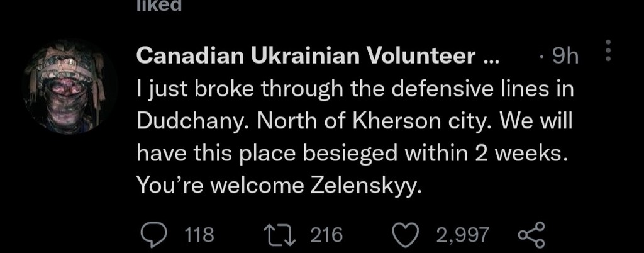The image size is (644, 253).
Task: Click the "liked" label above the tweet
Action: click(x=160, y=6)
